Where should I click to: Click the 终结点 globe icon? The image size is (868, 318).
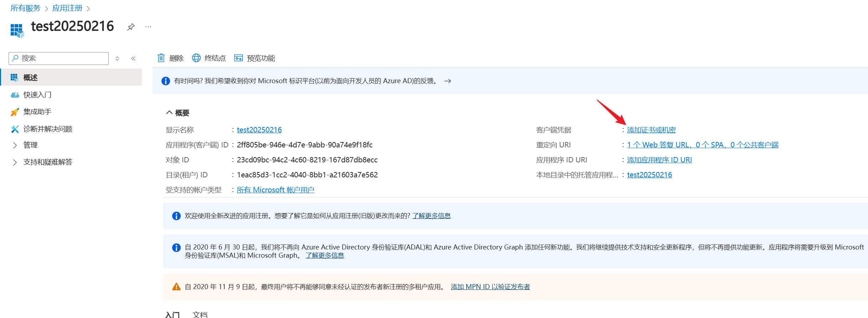point(196,58)
